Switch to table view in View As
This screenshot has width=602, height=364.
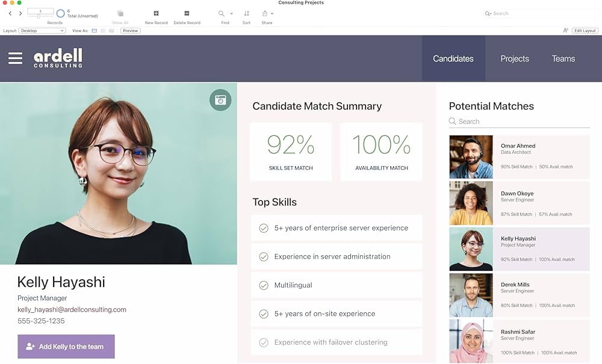click(111, 31)
